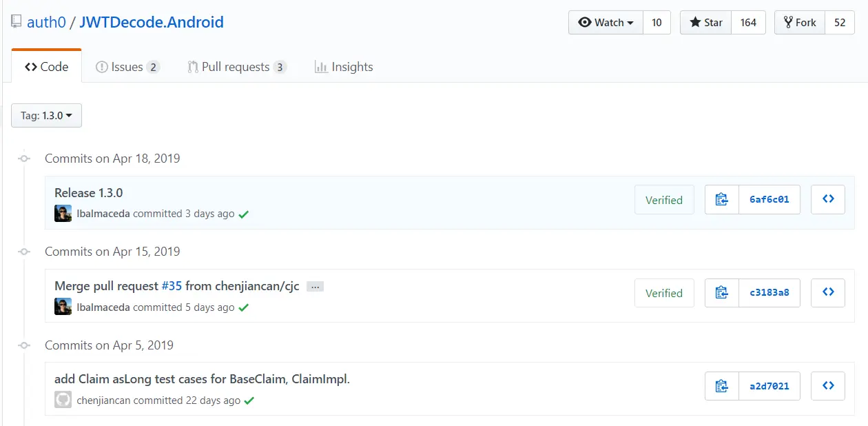Browse repository at commit 6af6c01

click(x=828, y=199)
